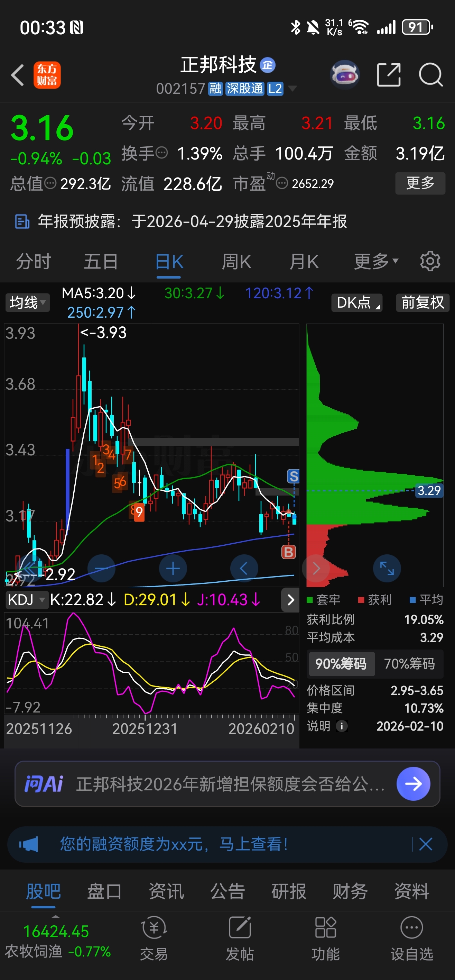
Task: Open 发帖 post icon
Action: [x=240, y=928]
